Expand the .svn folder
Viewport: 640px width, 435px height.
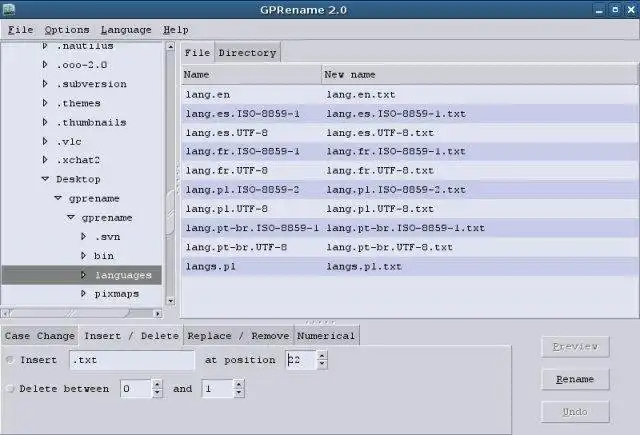pyautogui.click(x=83, y=236)
